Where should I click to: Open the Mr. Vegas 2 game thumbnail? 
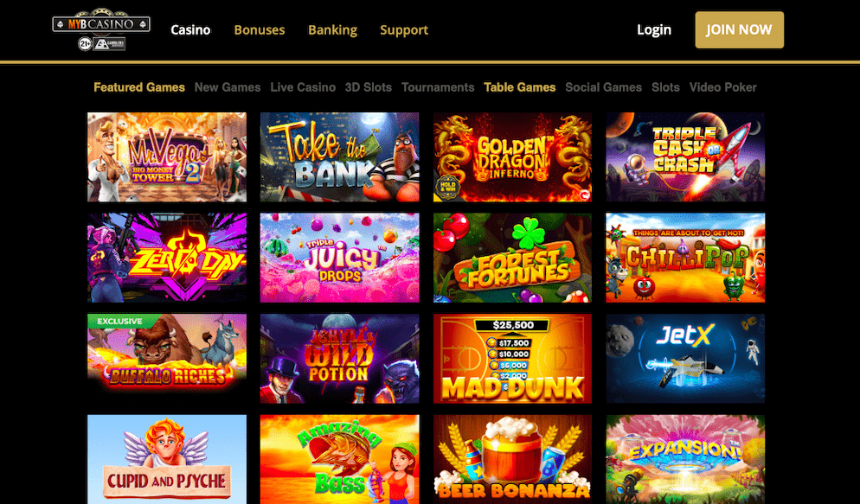(167, 157)
